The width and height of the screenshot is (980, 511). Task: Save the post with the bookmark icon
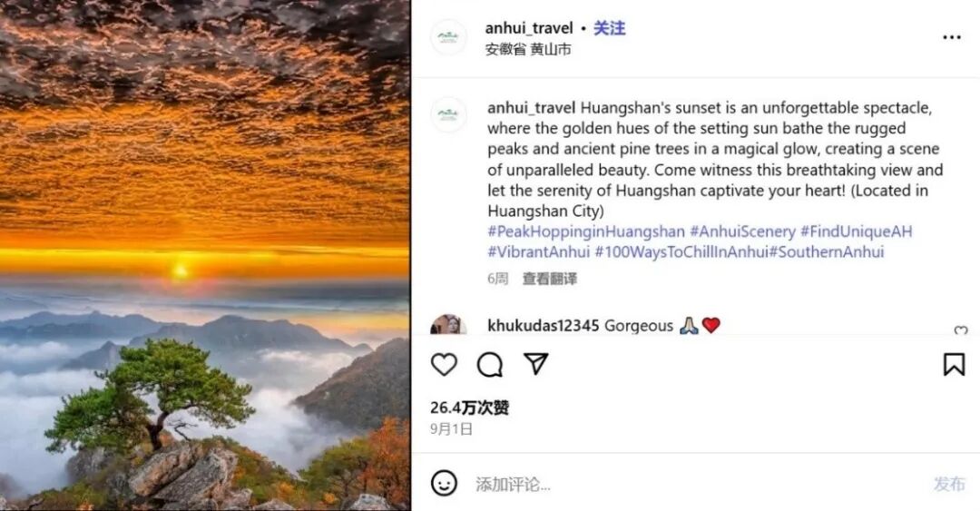(x=954, y=364)
